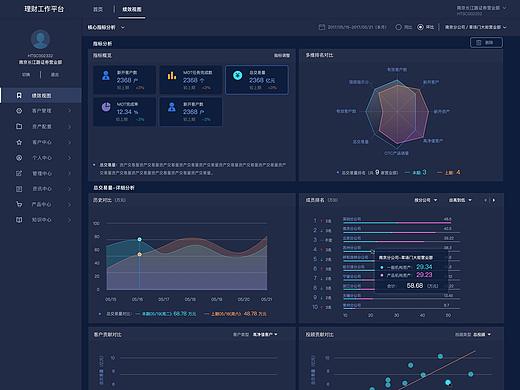Image resolution: width=520 pixels, height=390 pixels.
Task: Expand the 知识中心 chevron
Action: (69, 220)
